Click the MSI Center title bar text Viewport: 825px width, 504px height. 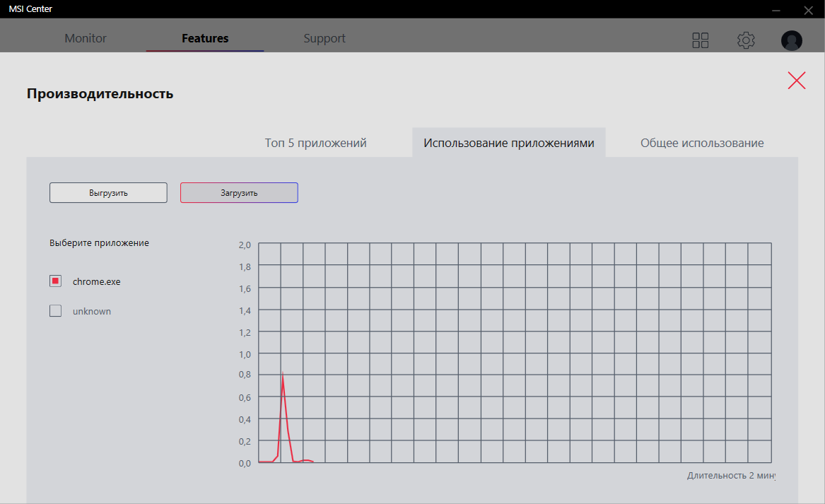pos(30,9)
